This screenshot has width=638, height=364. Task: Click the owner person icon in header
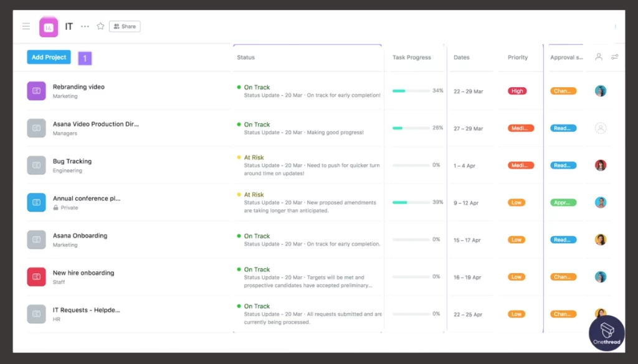[x=599, y=57]
